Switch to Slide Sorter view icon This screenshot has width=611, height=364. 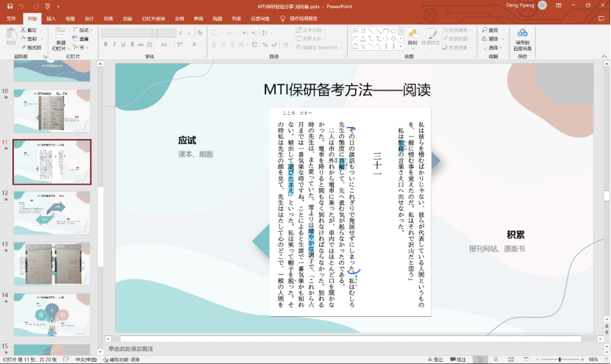point(496,360)
